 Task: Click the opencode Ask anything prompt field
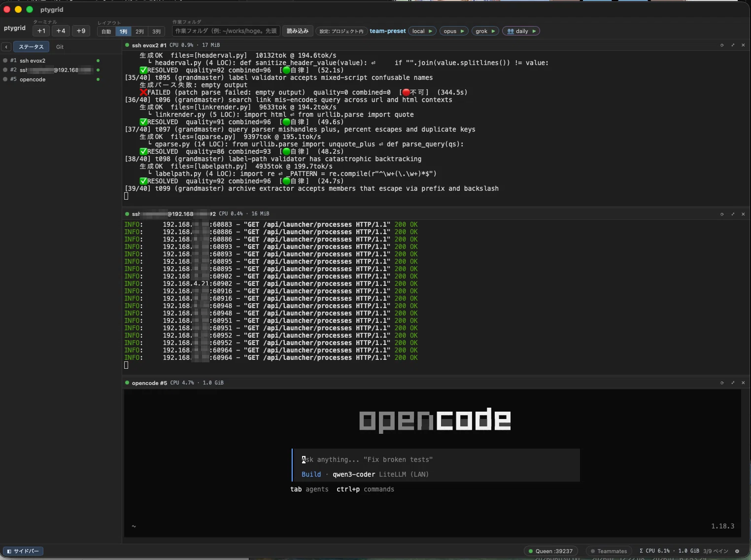(436, 459)
